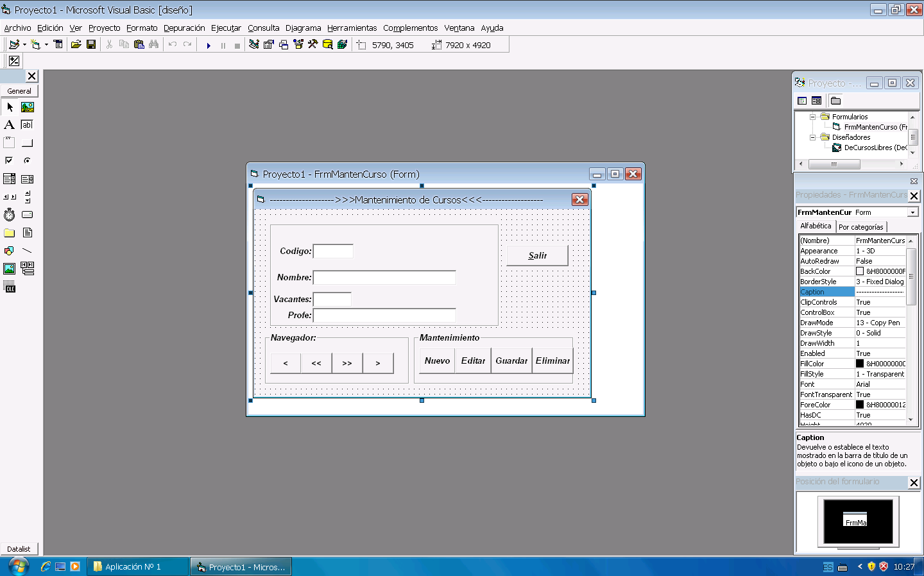Click the Salir button on the form
Screen dimensions: 924x576
click(537, 255)
